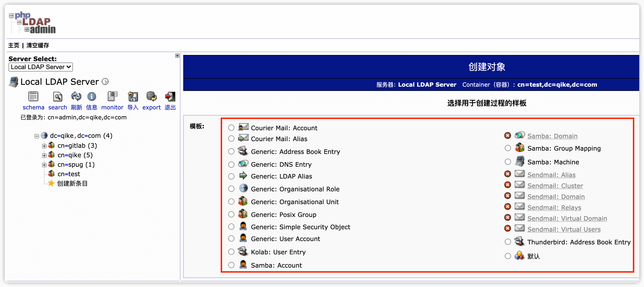Click 创建新条目 to create new entry
Screen dimensions: 644x287
[x=72, y=184]
